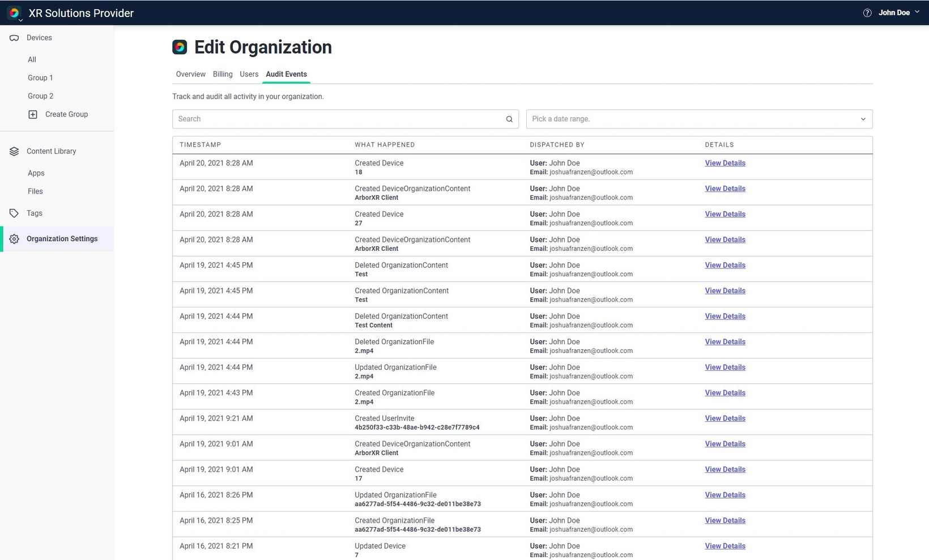Click the Tags label icon
Screen dimensions: 929x560
[14, 213]
